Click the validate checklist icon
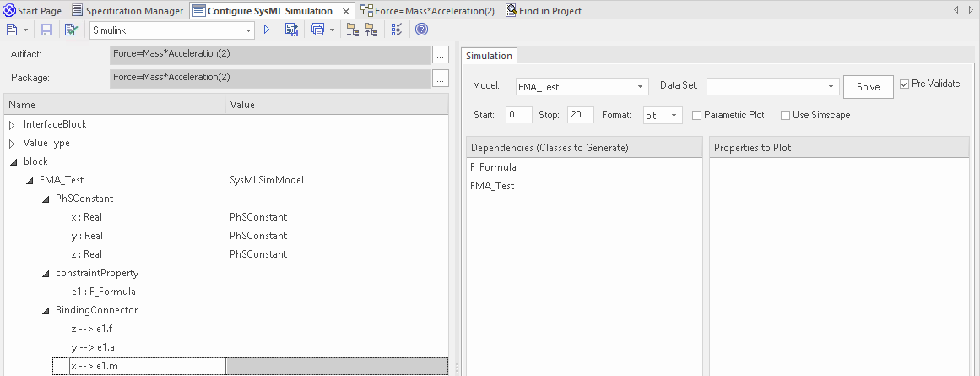 [71, 30]
